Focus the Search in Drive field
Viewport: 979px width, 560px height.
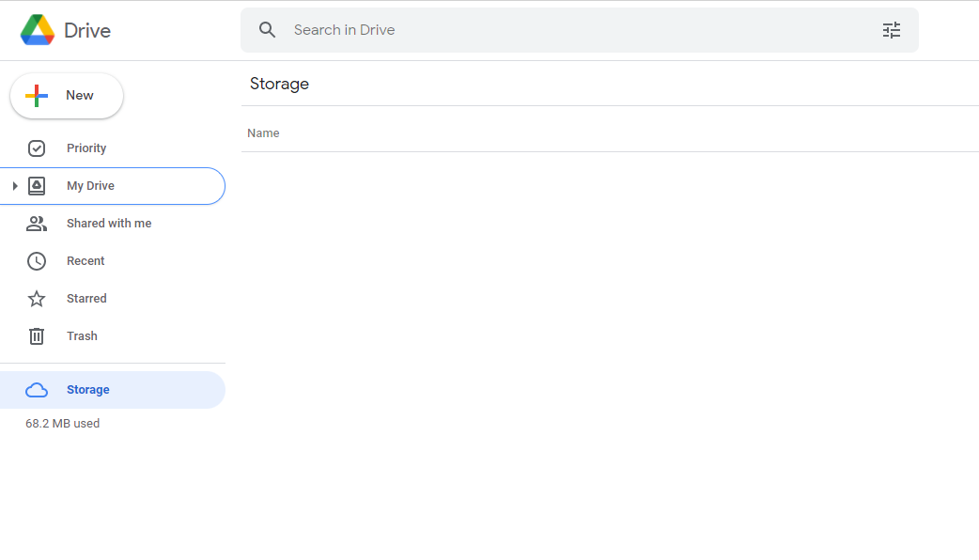tap(564, 30)
